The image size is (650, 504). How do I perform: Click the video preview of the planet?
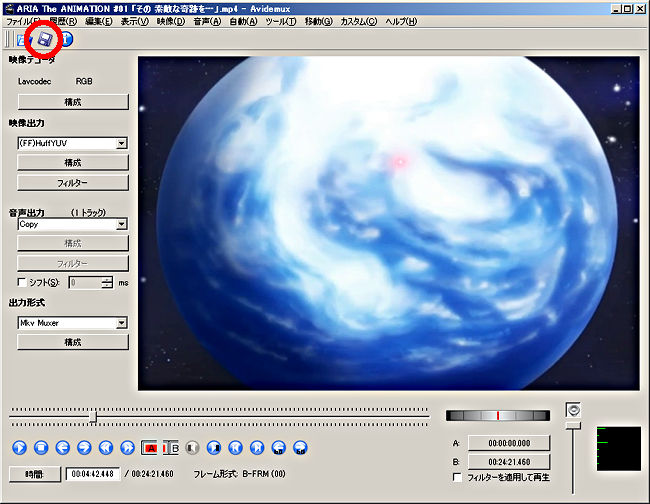pos(388,223)
